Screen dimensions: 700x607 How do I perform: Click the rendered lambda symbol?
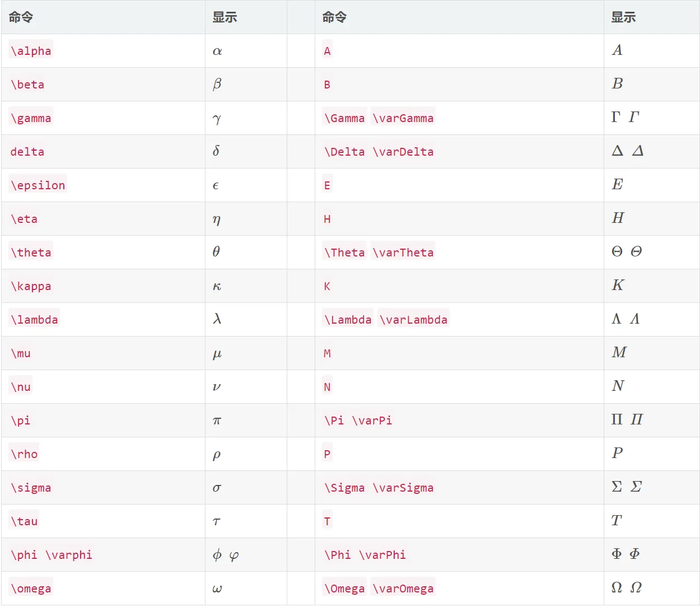(x=217, y=319)
